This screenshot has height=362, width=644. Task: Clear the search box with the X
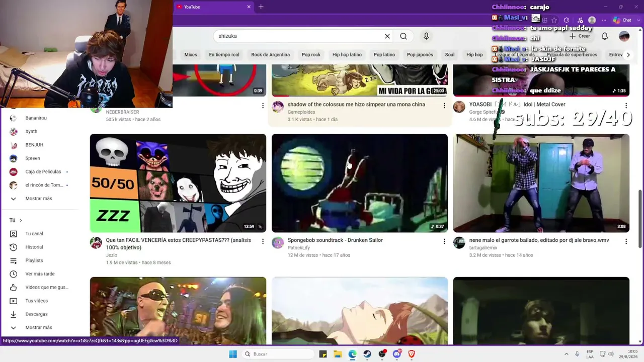pos(387,36)
